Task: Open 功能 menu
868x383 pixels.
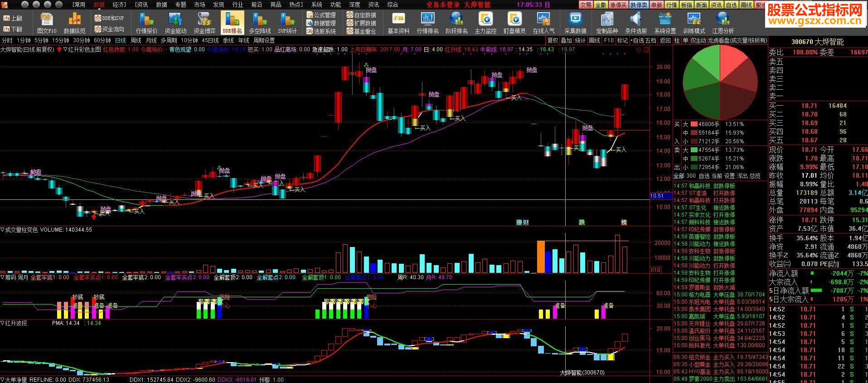Action: coord(335,5)
